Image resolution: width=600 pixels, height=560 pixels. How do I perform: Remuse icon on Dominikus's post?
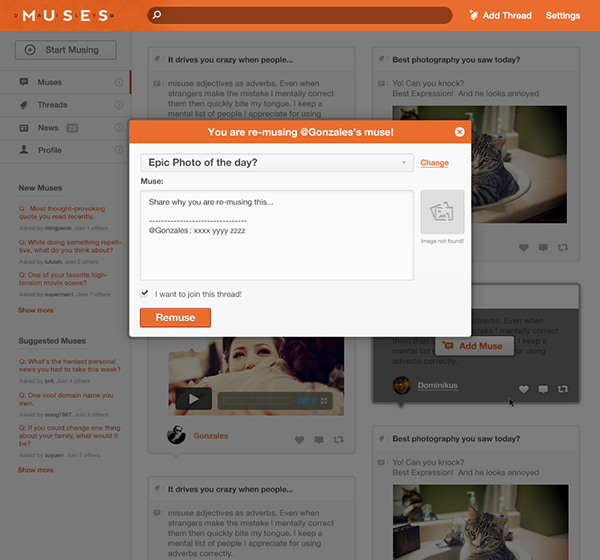[x=562, y=389]
